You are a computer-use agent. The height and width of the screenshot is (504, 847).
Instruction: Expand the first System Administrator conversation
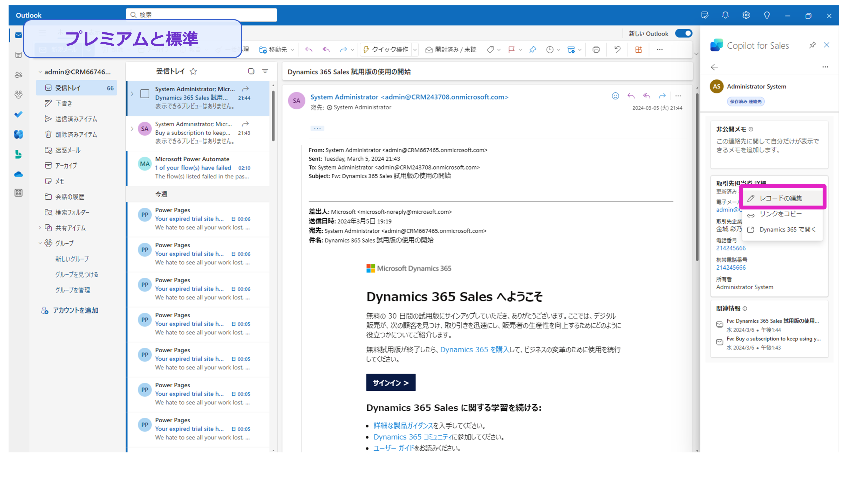coord(132,94)
